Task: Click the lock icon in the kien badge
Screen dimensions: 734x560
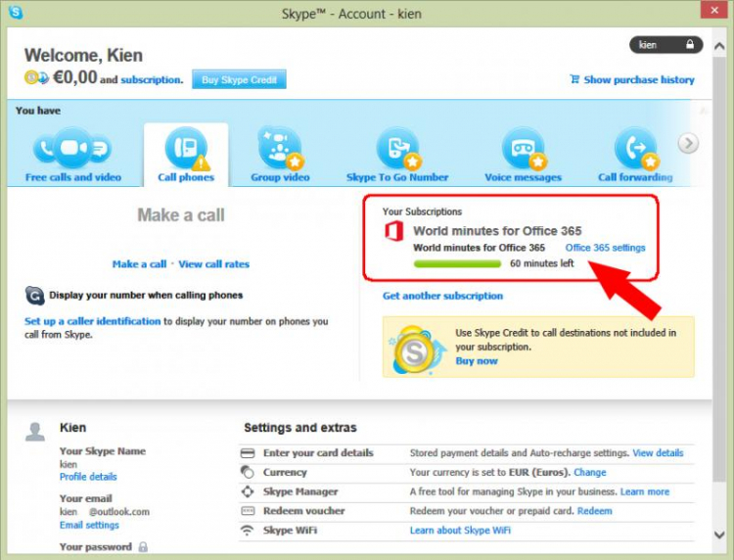Action: tap(690, 44)
